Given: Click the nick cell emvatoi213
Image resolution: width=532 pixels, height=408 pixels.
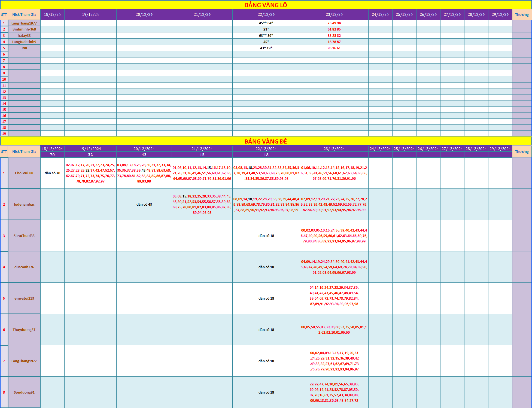Looking at the screenshot, I should [x=24, y=299].
